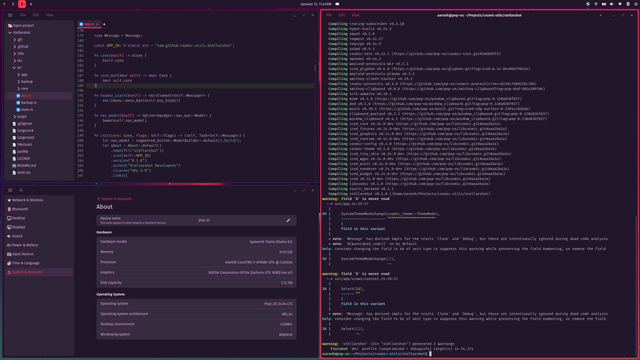
Task: Expand the res folder
Action: click(15, 60)
